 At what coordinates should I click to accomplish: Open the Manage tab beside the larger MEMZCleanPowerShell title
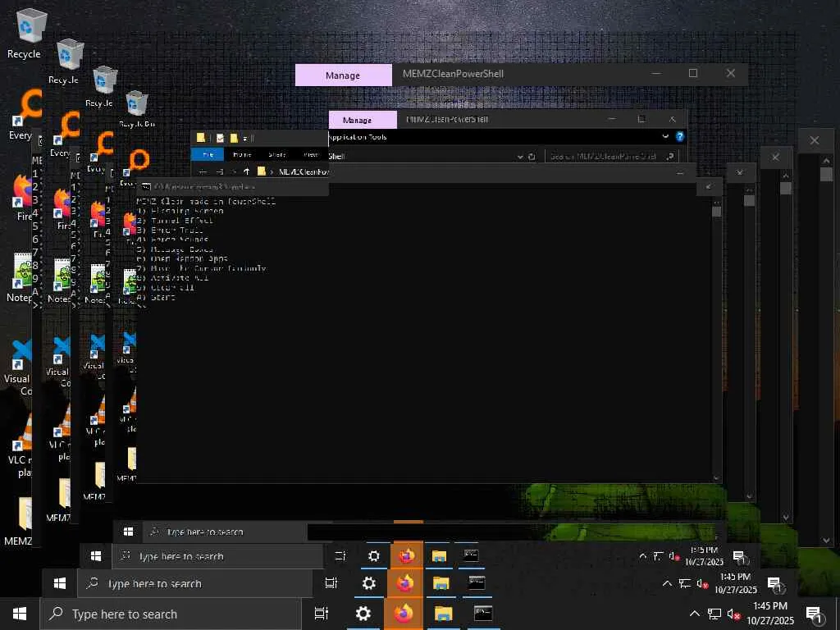[343, 75]
